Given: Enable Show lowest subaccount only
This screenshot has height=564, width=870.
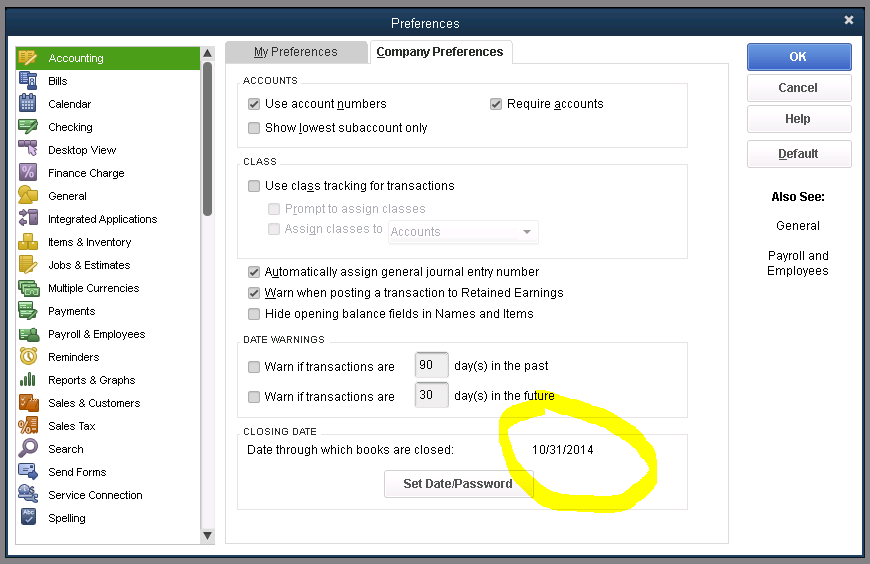Looking at the screenshot, I should 254,128.
